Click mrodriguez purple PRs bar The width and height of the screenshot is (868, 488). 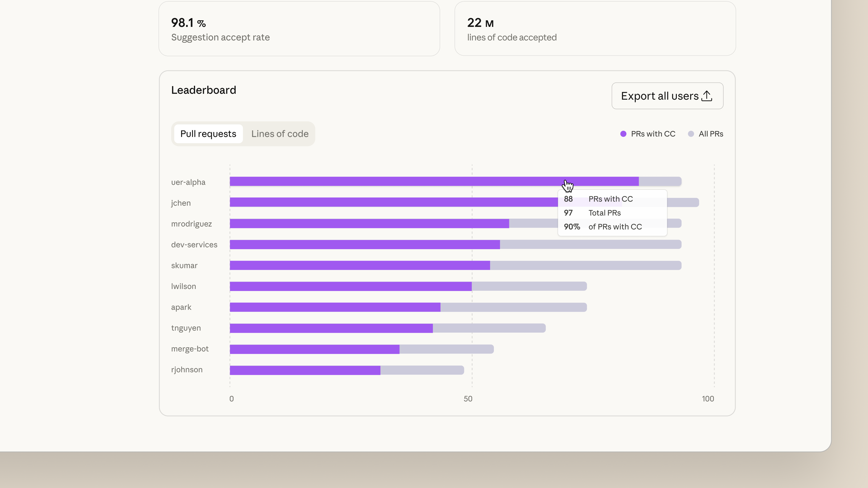[x=369, y=224]
